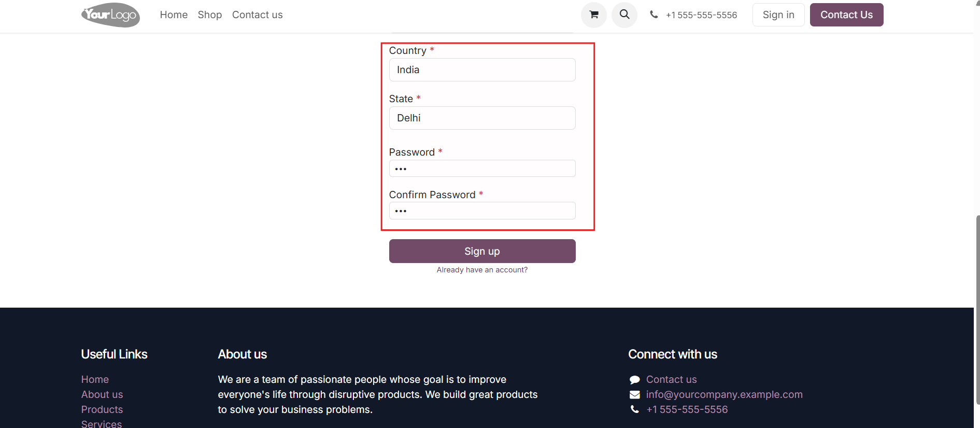The image size is (980, 428).
Task: Open the Country field showing India
Action: click(x=482, y=70)
